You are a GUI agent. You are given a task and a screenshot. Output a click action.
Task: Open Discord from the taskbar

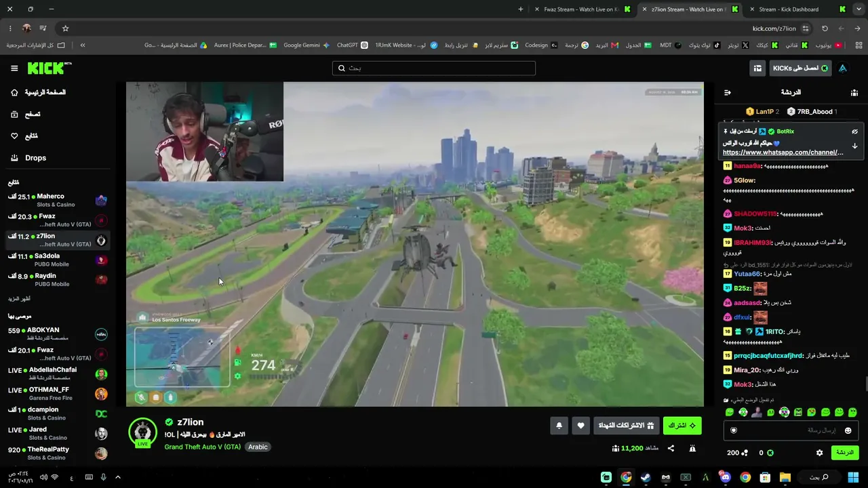tap(725, 478)
